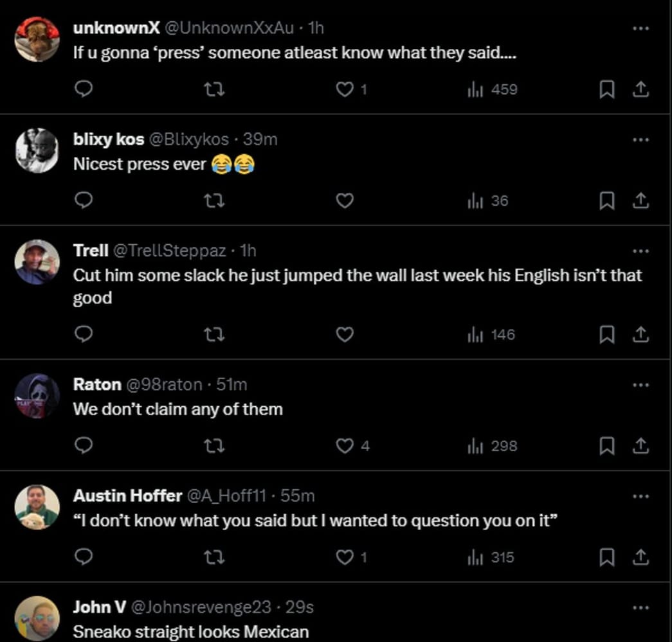The image size is (672, 642).
Task: Toggle the like on Raton's tweet showing 4 likes
Action: [345, 445]
